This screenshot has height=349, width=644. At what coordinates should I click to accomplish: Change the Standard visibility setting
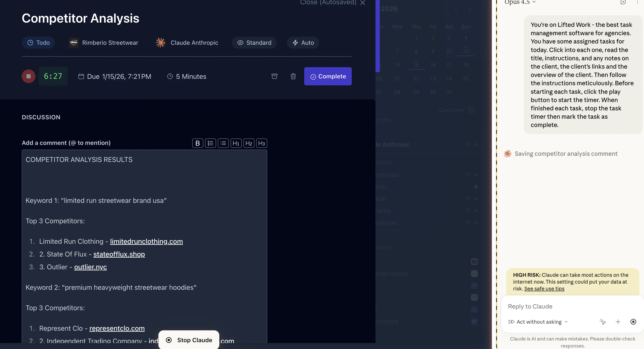254,43
